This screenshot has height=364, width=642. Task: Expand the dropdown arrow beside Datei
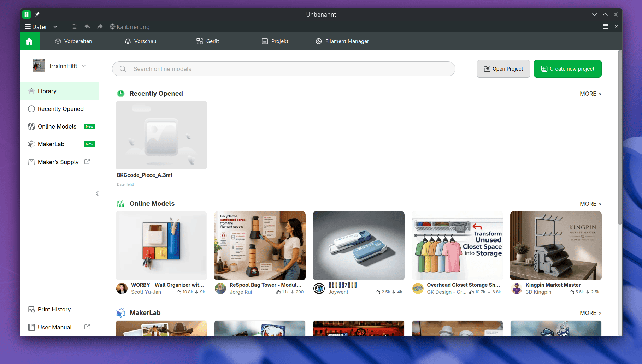pos(55,27)
